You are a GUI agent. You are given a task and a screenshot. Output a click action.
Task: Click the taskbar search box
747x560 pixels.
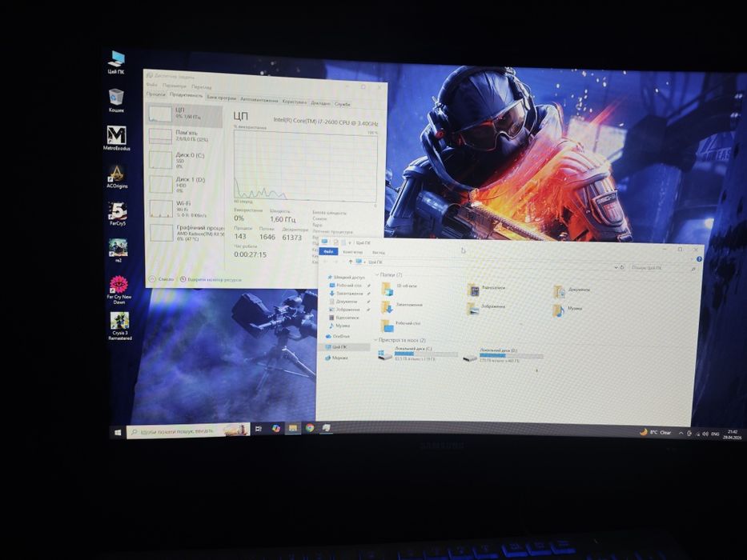tap(189, 430)
